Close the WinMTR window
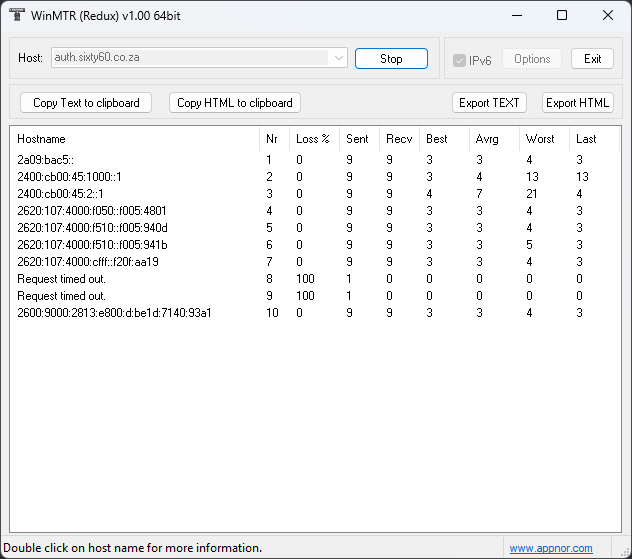The image size is (632, 559). coord(608,15)
